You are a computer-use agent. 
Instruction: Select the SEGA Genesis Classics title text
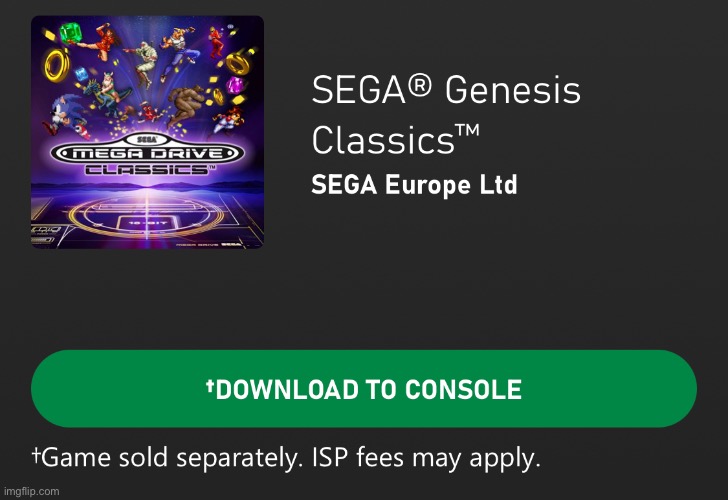pyautogui.click(x=446, y=115)
